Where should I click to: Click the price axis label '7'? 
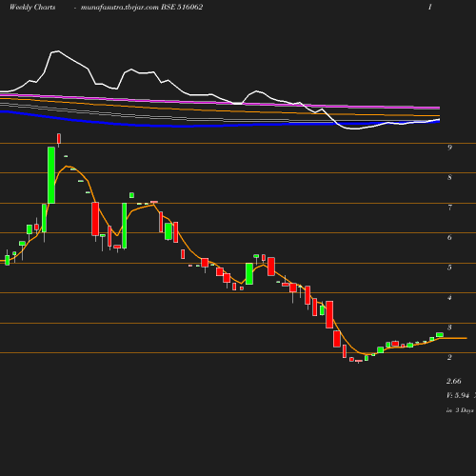tap(449, 208)
